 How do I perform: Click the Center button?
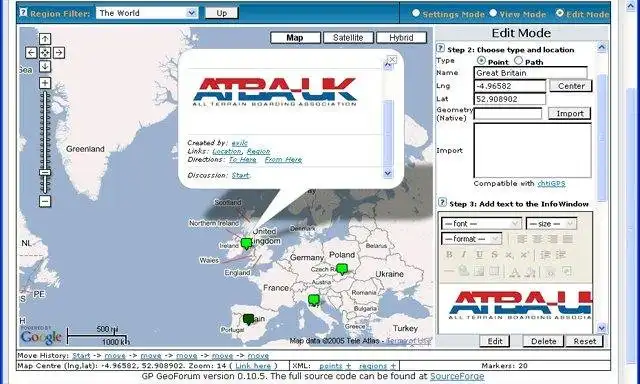[x=571, y=86]
